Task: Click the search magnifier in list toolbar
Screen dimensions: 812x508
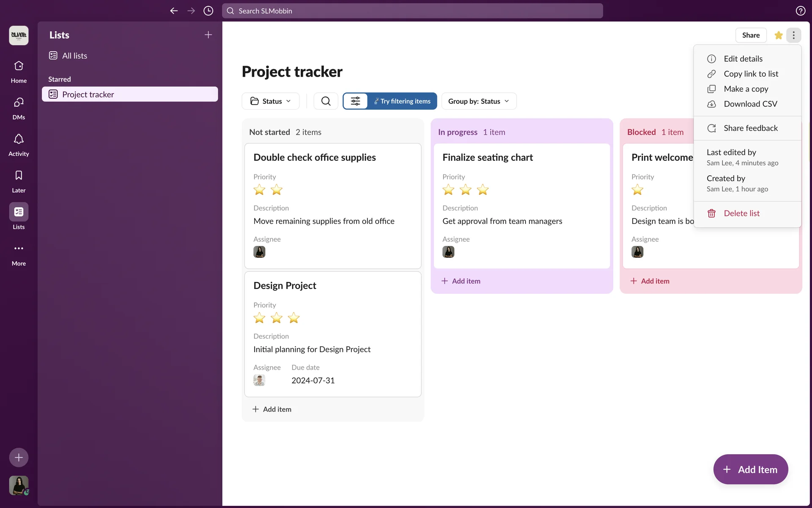Action: [x=326, y=101]
